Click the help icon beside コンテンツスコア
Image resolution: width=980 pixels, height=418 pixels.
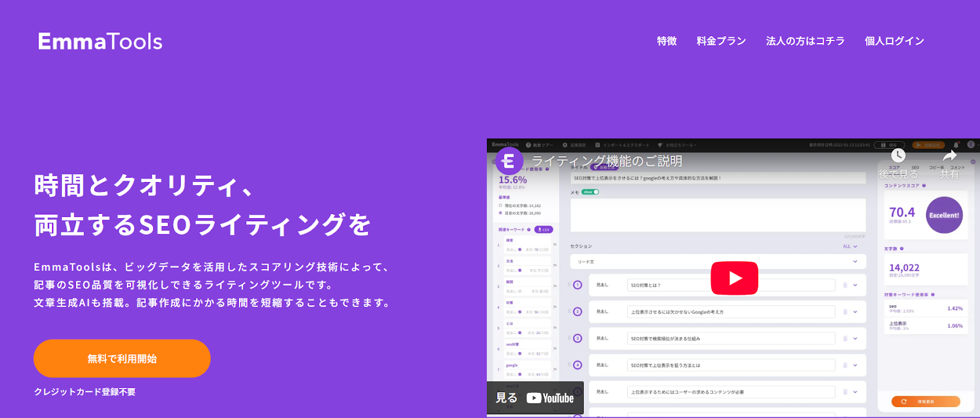924,186
